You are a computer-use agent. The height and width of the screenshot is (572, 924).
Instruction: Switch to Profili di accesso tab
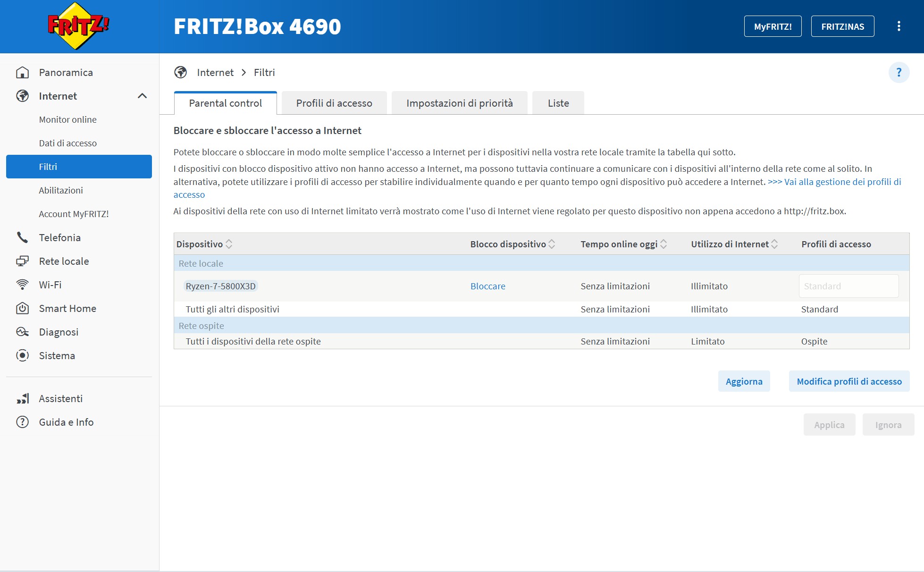click(x=334, y=103)
